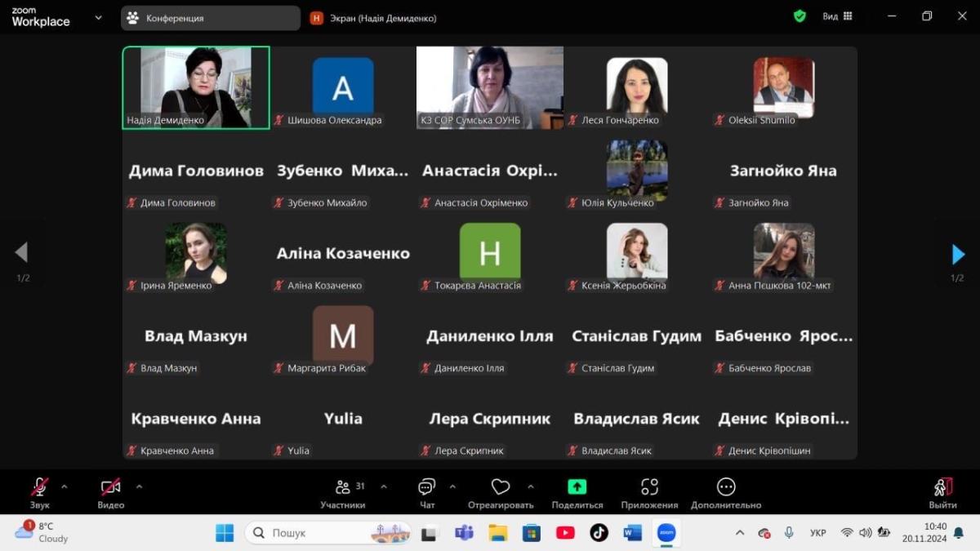Open the Chat panel

(426, 487)
